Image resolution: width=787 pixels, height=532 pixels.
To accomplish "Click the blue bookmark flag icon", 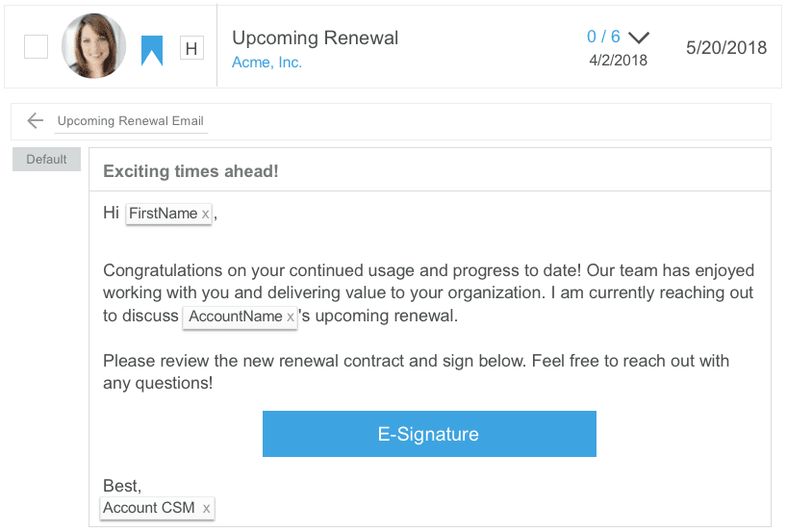I will point(152,50).
